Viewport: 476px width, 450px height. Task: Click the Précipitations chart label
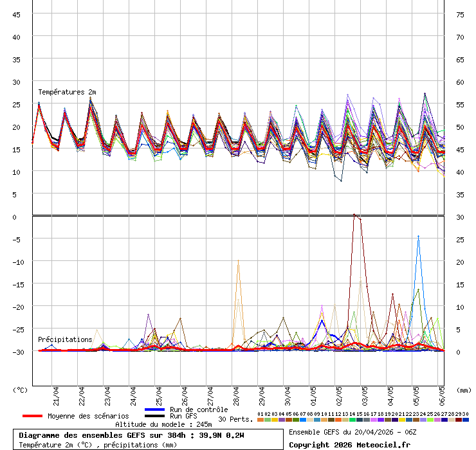click(65, 339)
